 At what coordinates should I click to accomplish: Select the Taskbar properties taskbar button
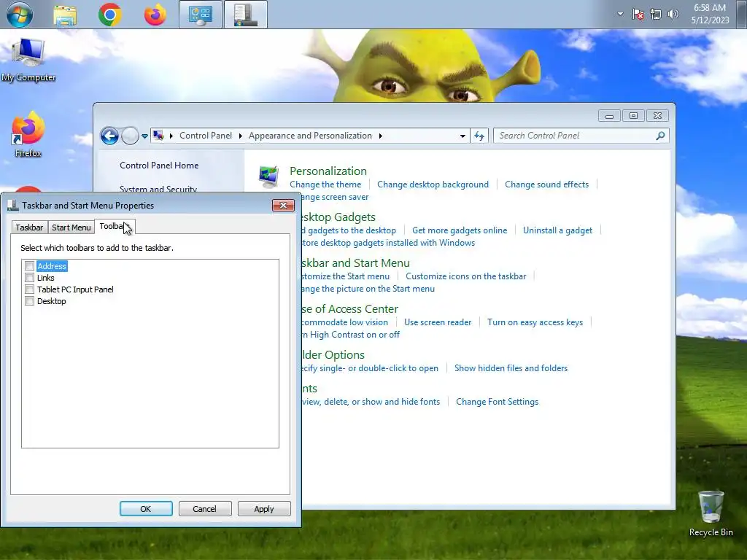coord(245,15)
